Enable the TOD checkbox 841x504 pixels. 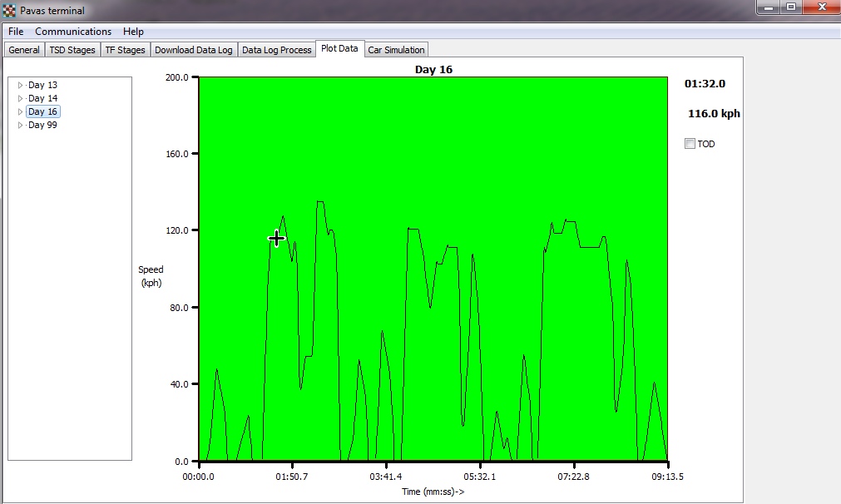tap(690, 144)
